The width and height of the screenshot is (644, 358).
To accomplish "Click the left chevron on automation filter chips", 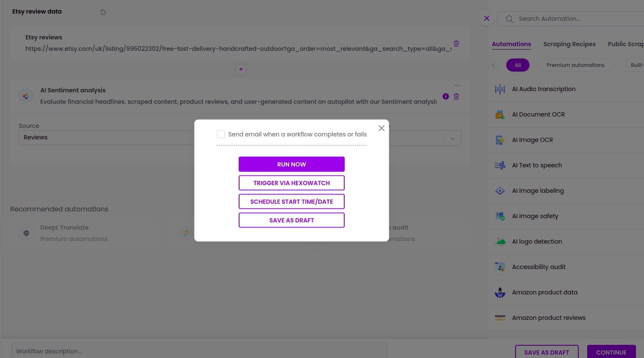I will coord(493,65).
